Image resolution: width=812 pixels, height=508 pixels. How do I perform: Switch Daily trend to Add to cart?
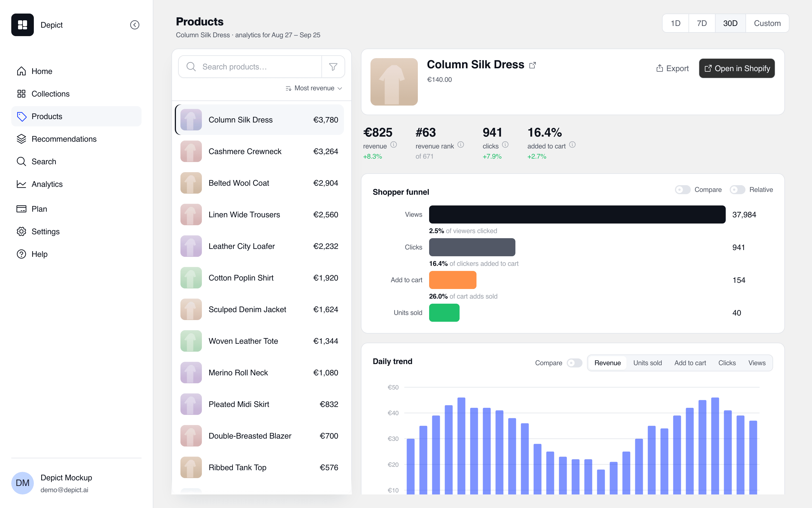(690, 363)
